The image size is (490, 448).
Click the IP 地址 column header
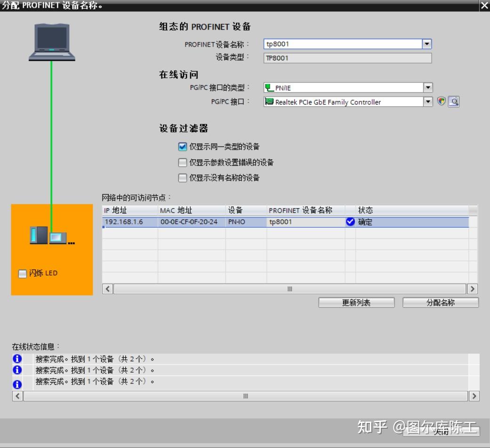130,210
